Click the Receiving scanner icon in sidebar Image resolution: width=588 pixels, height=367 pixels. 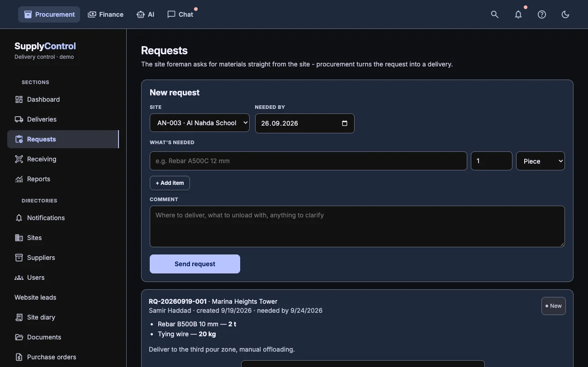19,159
